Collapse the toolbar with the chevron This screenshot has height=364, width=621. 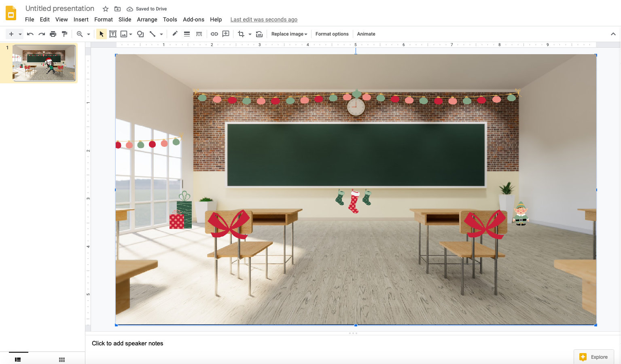tap(613, 34)
